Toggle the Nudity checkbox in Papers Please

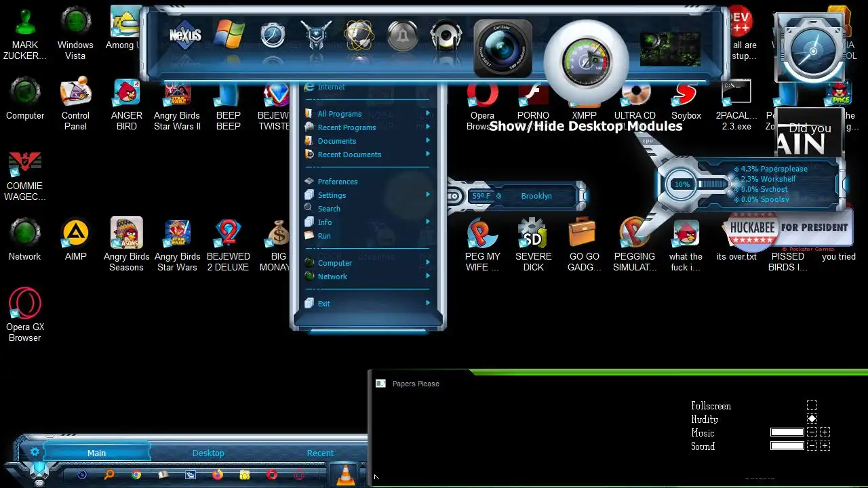(x=812, y=419)
